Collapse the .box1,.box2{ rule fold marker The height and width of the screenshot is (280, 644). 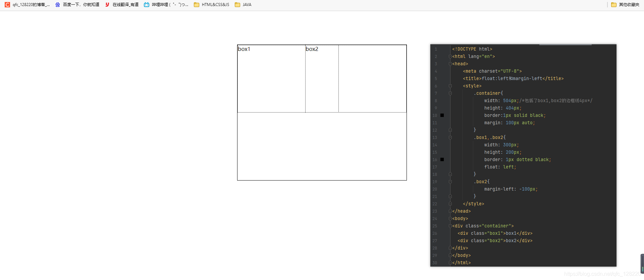tap(450, 138)
